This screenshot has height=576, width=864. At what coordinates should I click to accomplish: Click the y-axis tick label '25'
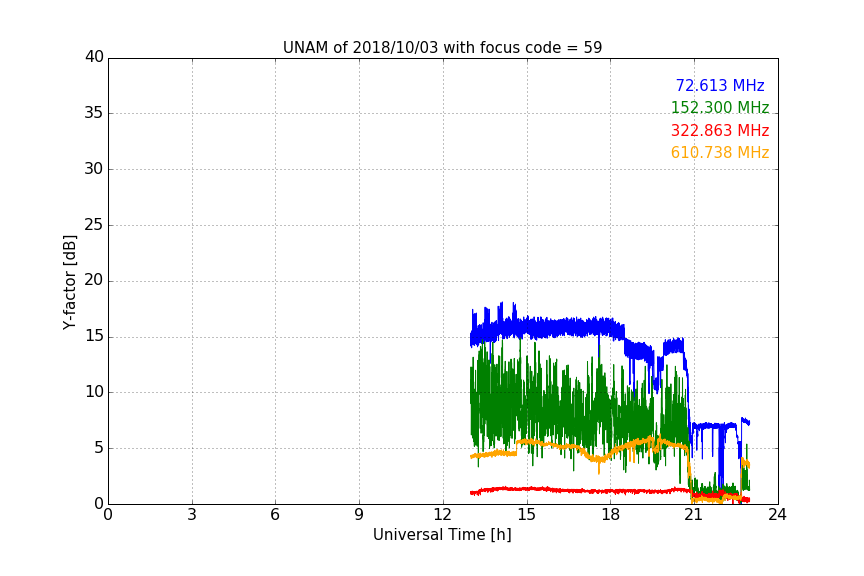coord(94,224)
